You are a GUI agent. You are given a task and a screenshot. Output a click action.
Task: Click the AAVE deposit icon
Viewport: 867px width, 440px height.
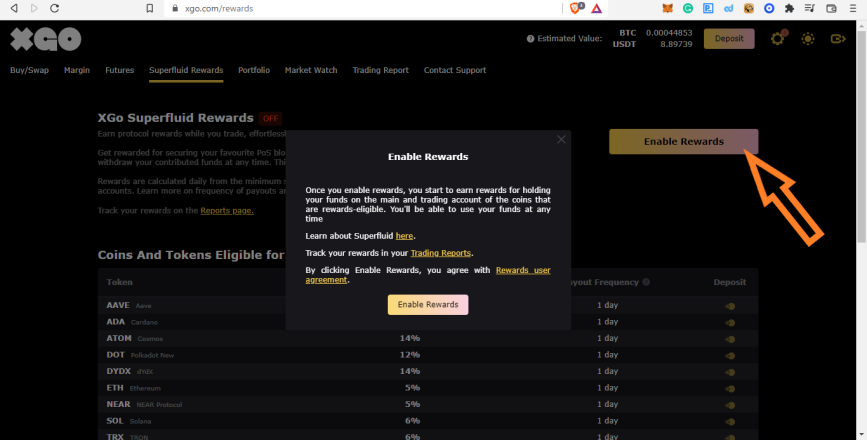click(x=730, y=306)
